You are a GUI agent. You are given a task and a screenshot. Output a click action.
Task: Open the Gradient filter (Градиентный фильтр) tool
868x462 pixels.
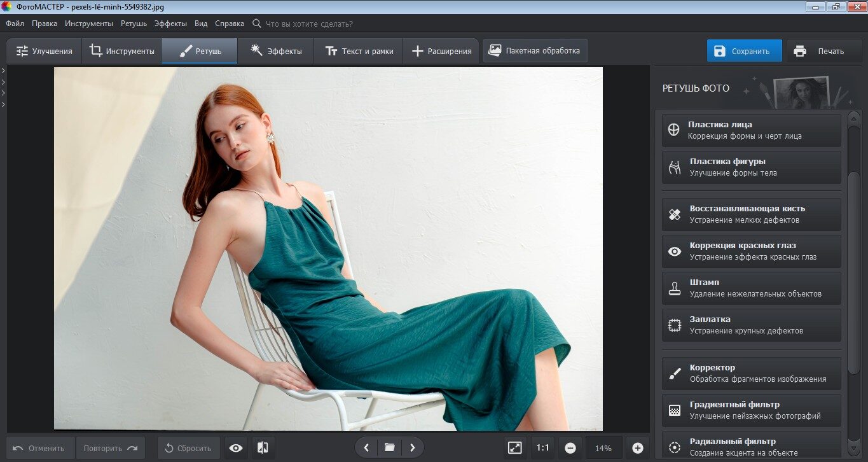point(751,410)
